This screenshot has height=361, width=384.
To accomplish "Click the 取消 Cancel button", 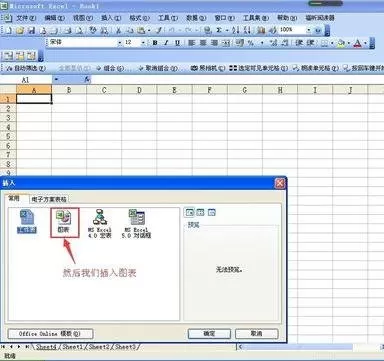I will coord(256,334).
